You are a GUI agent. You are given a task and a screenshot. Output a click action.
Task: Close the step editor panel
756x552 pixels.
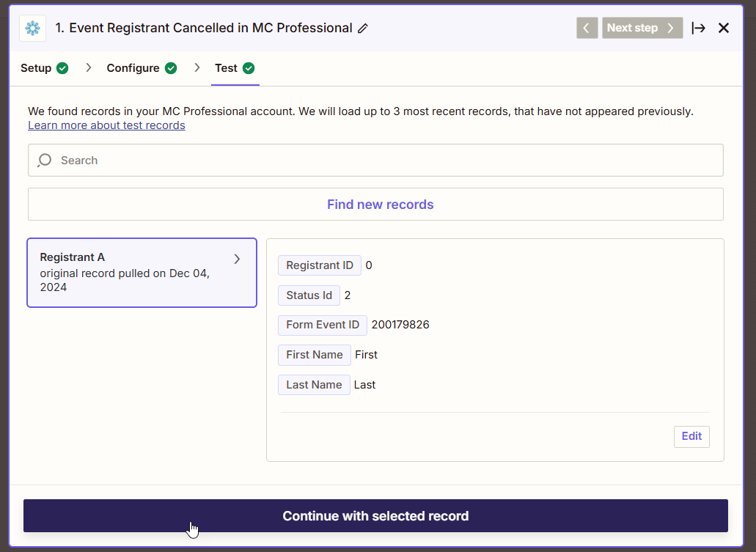pos(723,28)
